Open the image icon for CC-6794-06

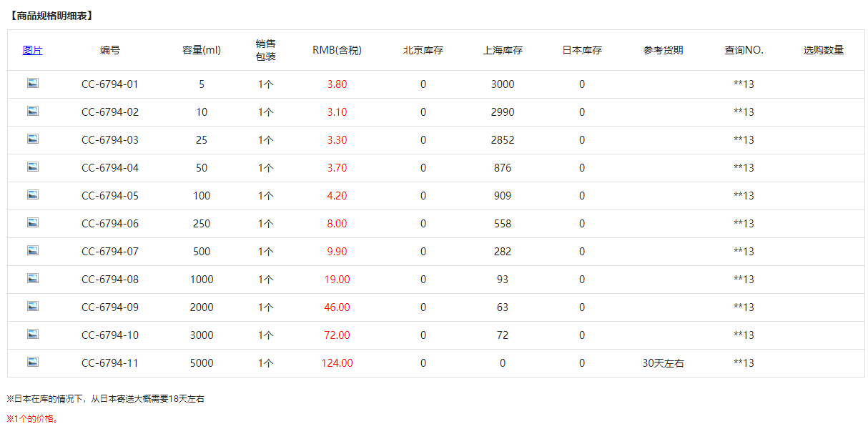[x=33, y=223]
